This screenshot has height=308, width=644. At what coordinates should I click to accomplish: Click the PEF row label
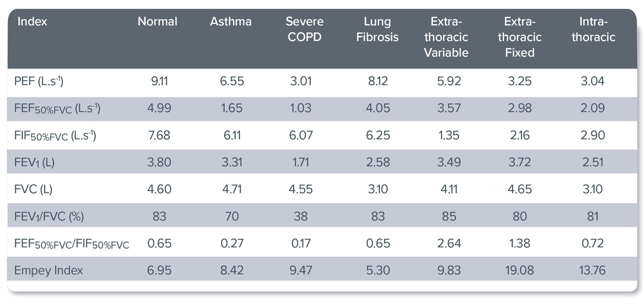[x=39, y=82]
